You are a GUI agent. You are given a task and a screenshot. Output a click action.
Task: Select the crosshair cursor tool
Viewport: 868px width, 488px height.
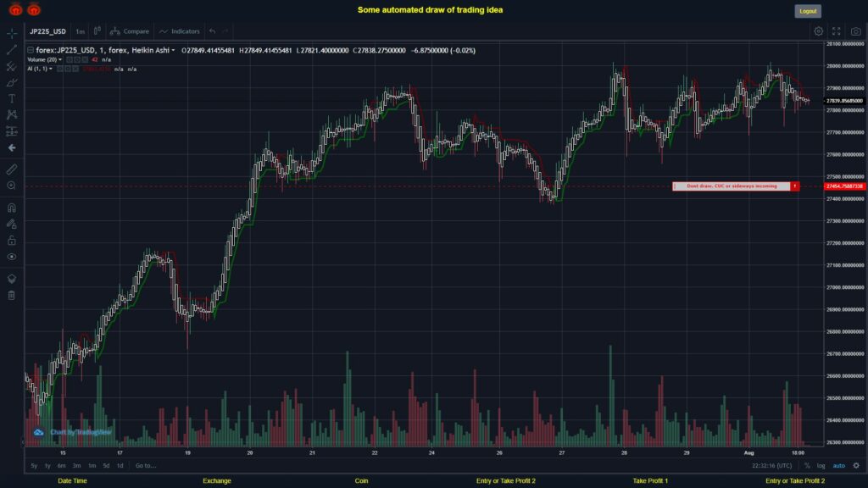click(12, 33)
